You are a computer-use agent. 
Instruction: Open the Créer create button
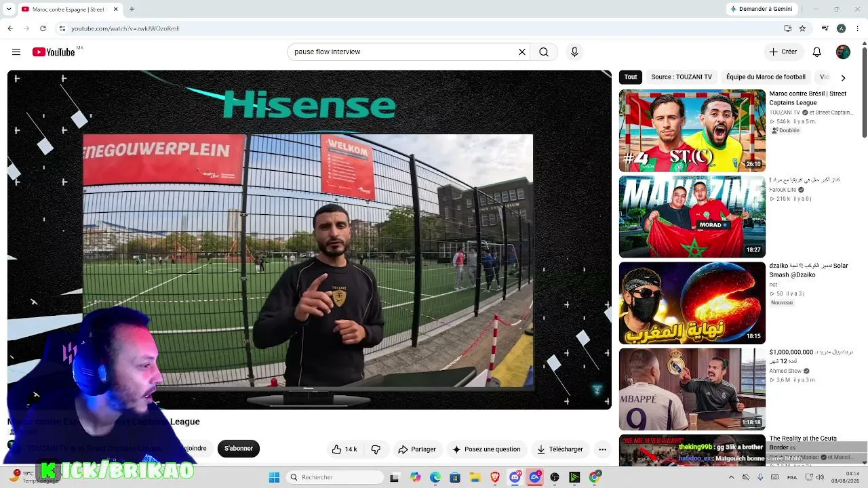tap(783, 52)
